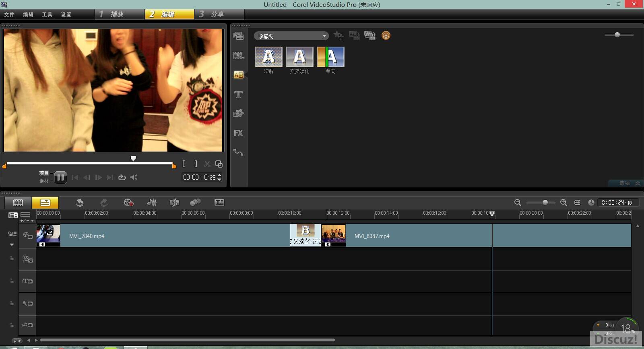Open the Path library
The image size is (644, 349).
238,152
